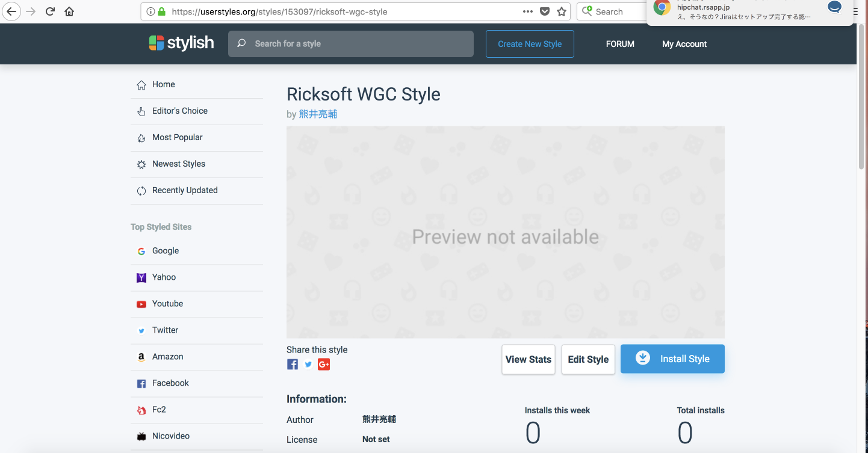Click the browser Search box
Viewport: 868px width, 453px height.
(x=611, y=11)
